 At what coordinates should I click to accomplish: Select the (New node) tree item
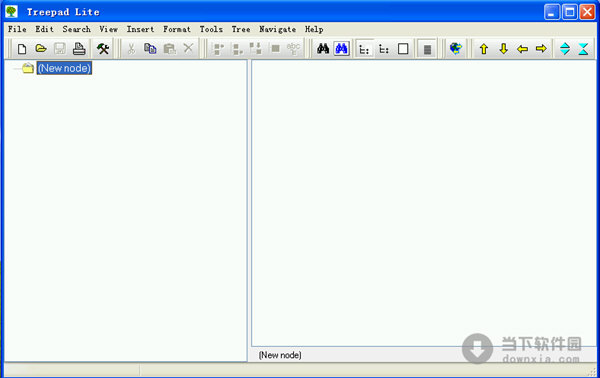pyautogui.click(x=64, y=68)
